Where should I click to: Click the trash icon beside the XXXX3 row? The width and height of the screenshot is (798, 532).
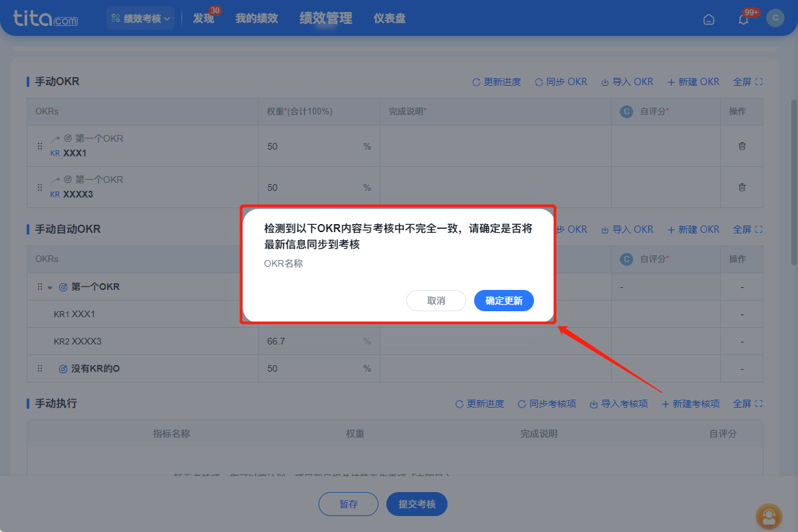741,187
